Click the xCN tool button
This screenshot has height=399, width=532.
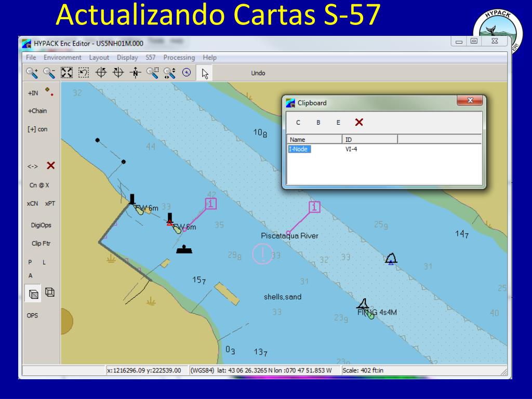click(33, 204)
